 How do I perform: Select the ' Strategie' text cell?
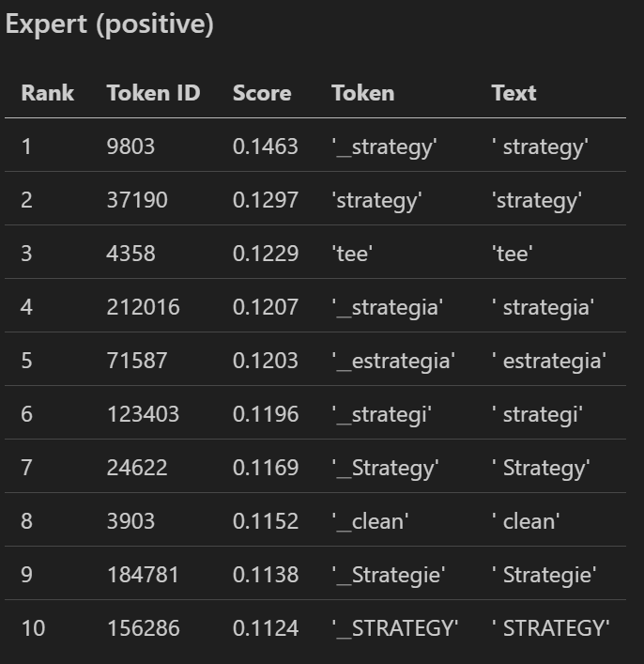coord(544,575)
